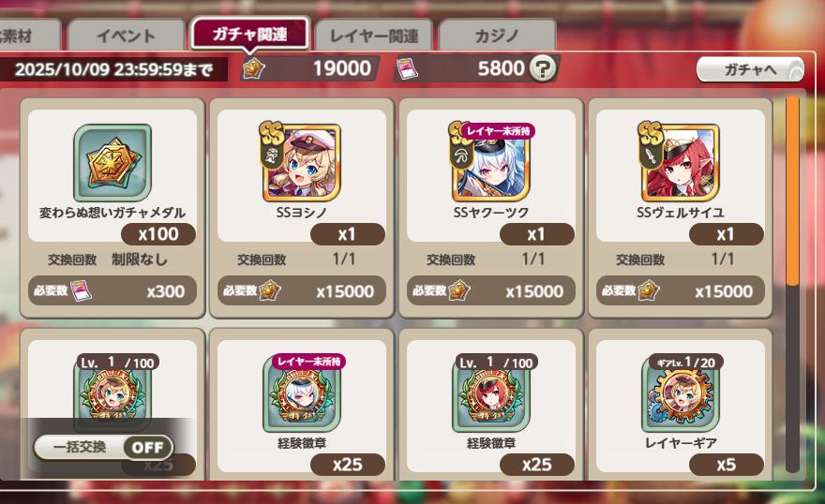This screenshot has height=504, width=825.
Task: Switch to the イベント tab
Action: [127, 36]
